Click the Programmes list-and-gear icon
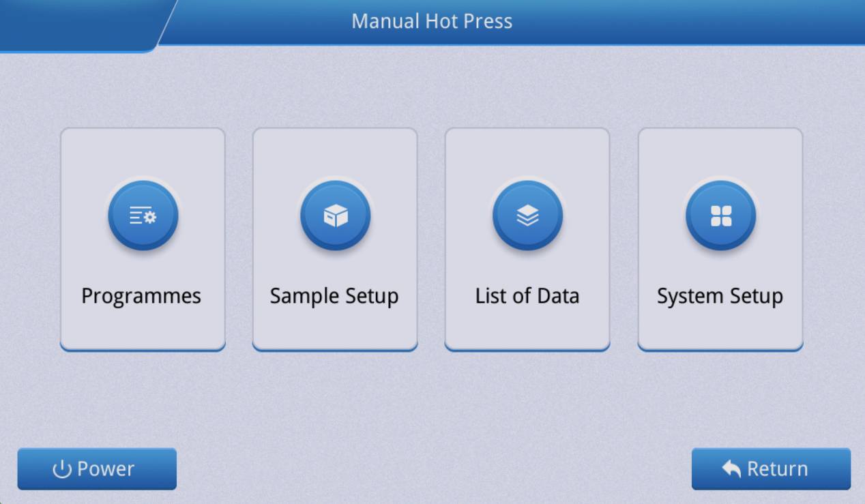The width and height of the screenshot is (865, 504). (x=143, y=216)
